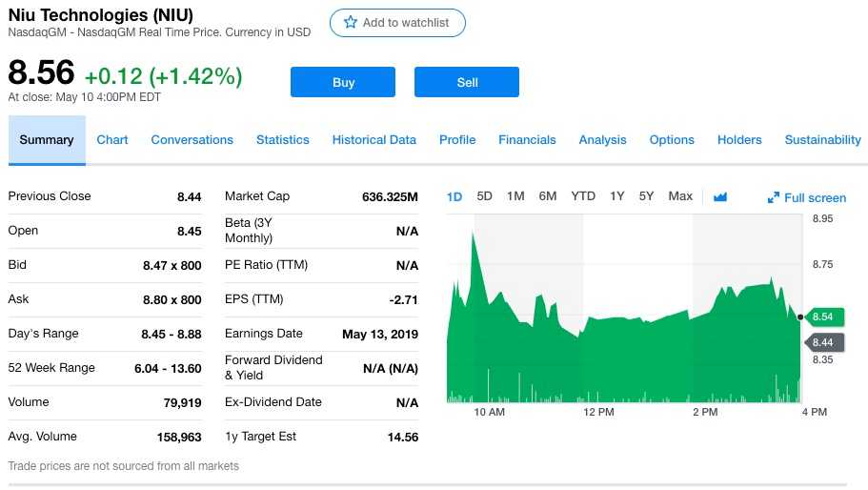Click the Sell button
The width and height of the screenshot is (868, 490).
467,82
